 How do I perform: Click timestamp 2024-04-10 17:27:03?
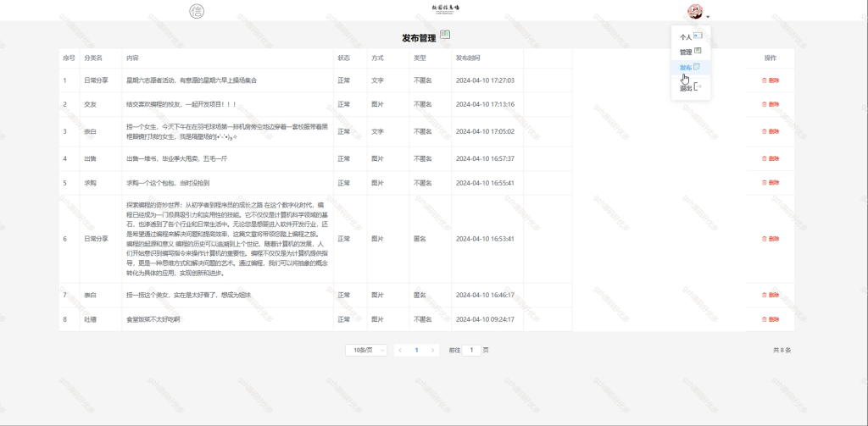click(485, 80)
